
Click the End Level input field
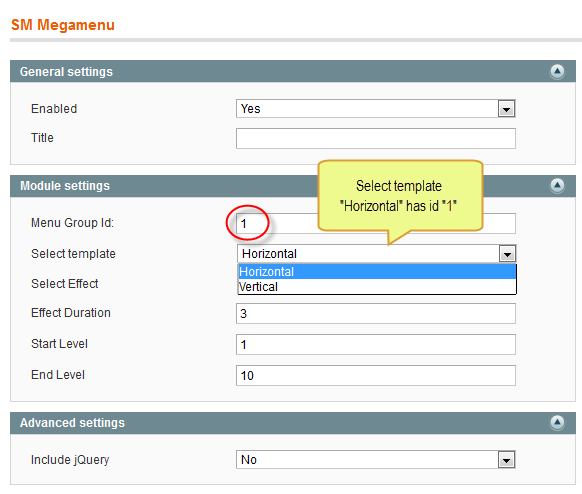(376, 375)
